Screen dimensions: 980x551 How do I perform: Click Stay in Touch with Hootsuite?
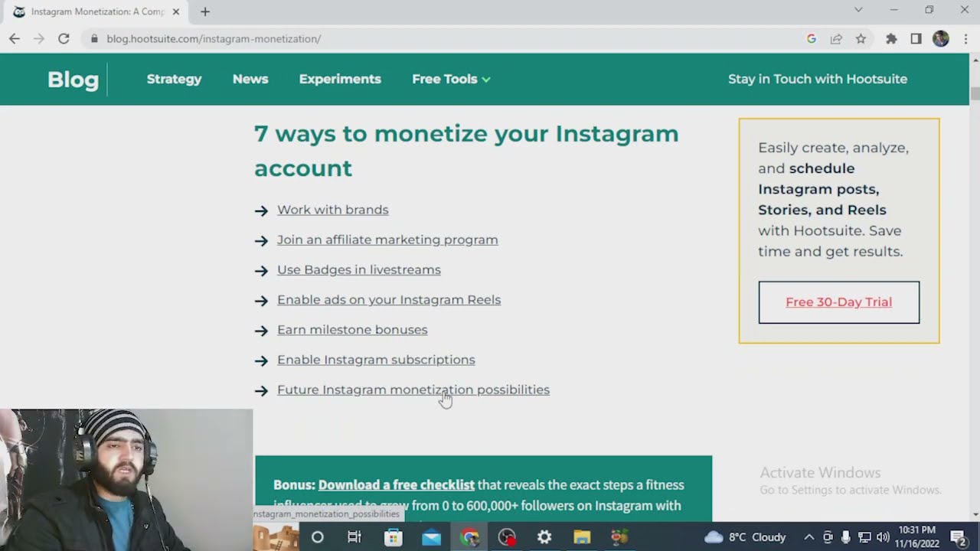pyautogui.click(x=818, y=79)
